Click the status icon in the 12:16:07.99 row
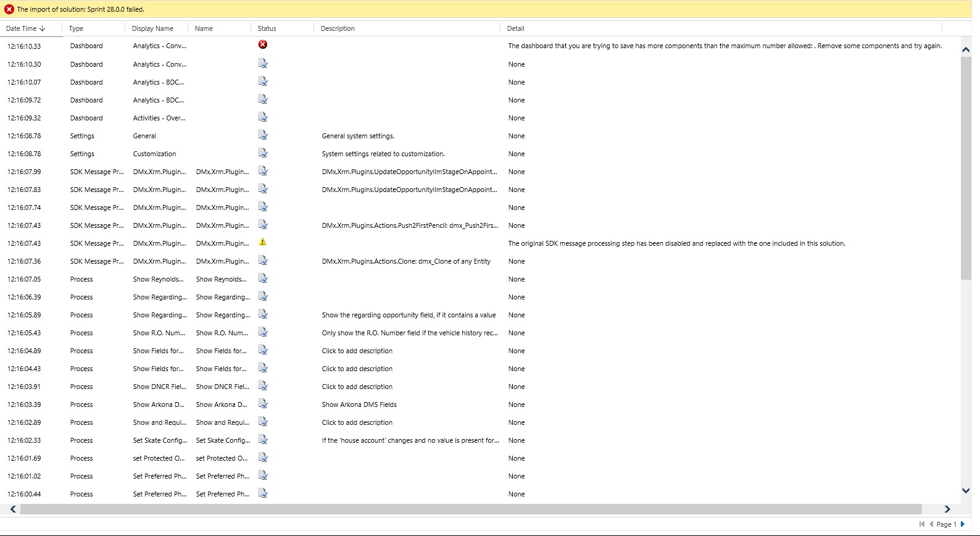The image size is (980, 536). 263,170
